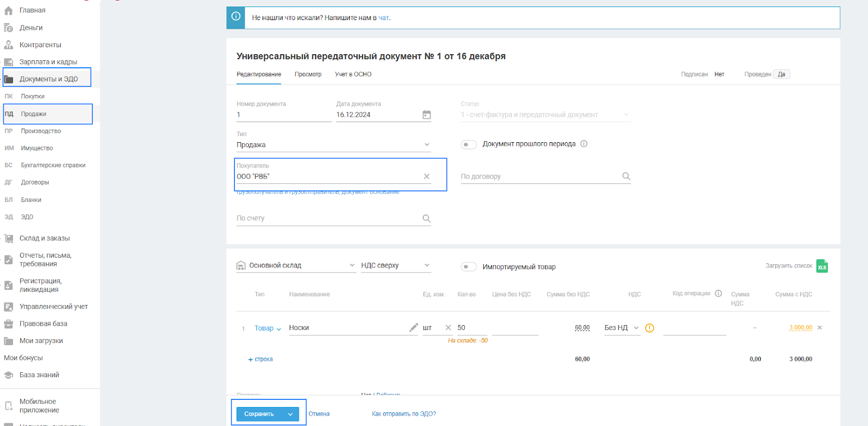The height and width of the screenshot is (426, 868).
Task: Expand the Тип Продажа dropdown
Action: [x=426, y=145]
